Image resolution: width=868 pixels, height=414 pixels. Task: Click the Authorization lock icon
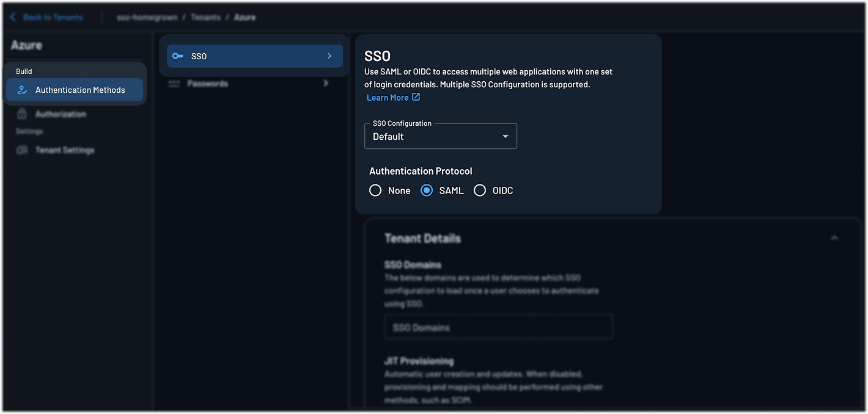(22, 114)
